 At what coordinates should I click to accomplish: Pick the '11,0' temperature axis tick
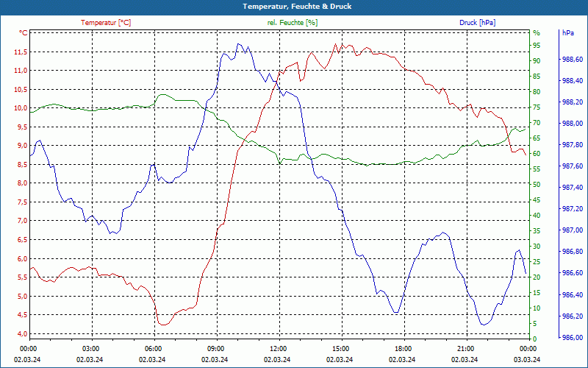click(21, 71)
